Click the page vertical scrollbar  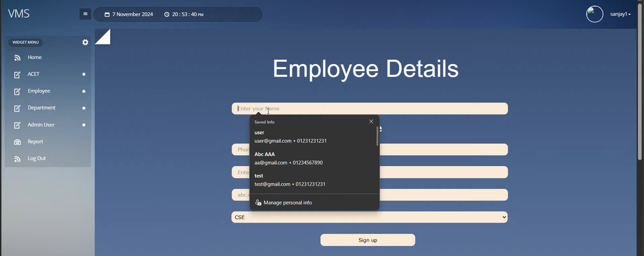(x=640, y=82)
